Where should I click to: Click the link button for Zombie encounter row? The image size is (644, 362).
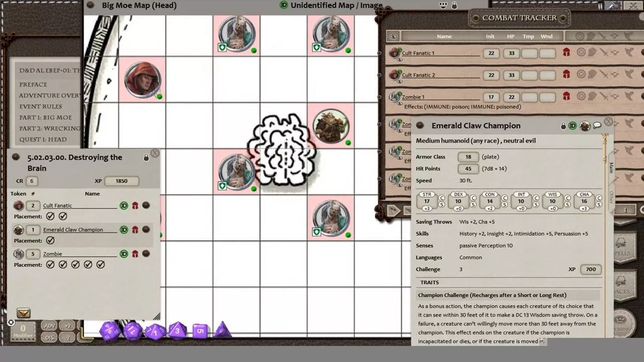pyautogui.click(x=146, y=254)
